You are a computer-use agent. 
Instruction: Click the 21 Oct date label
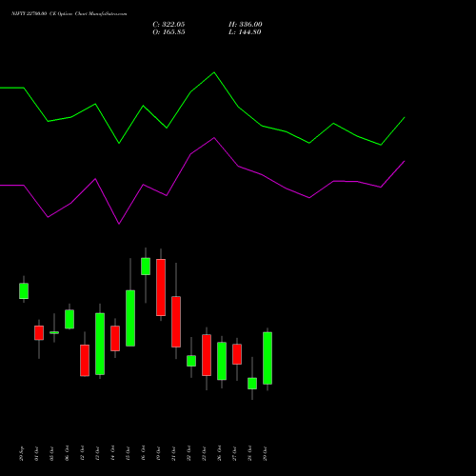pyautogui.click(x=173, y=454)
